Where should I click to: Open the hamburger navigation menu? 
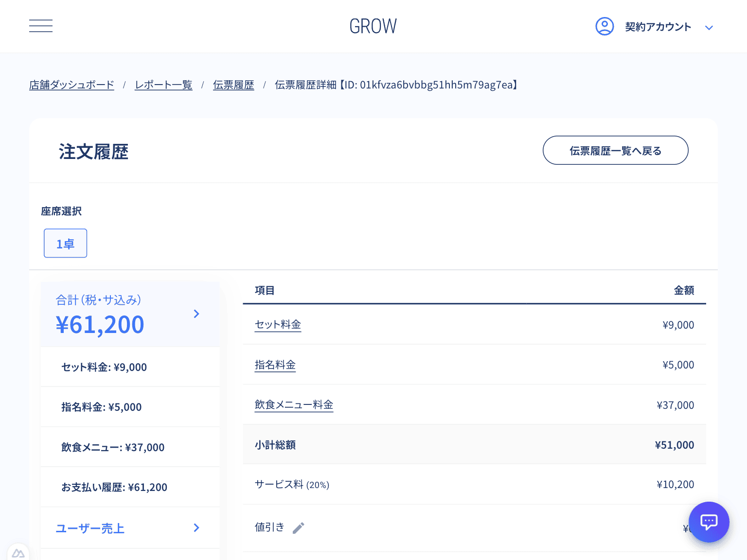41,26
